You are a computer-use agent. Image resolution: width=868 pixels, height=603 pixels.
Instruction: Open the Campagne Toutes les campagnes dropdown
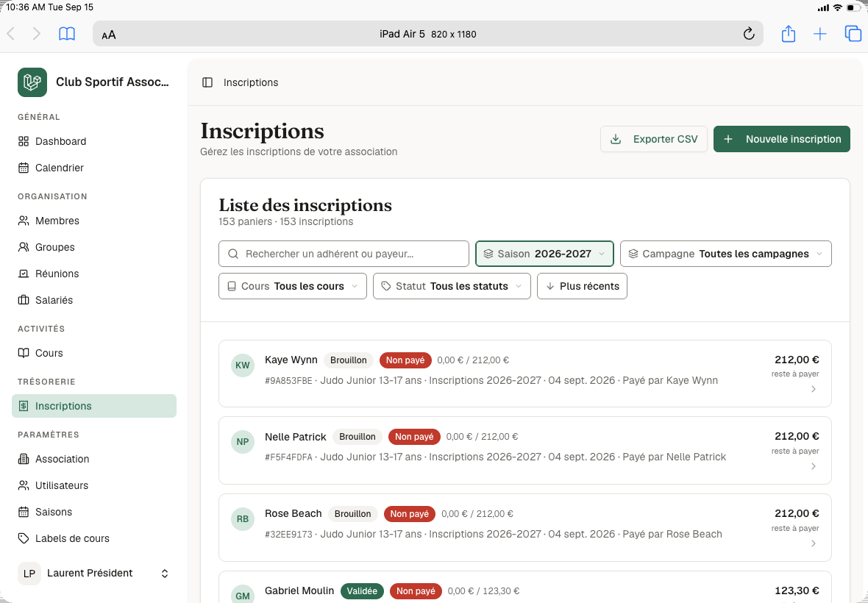pyautogui.click(x=726, y=254)
